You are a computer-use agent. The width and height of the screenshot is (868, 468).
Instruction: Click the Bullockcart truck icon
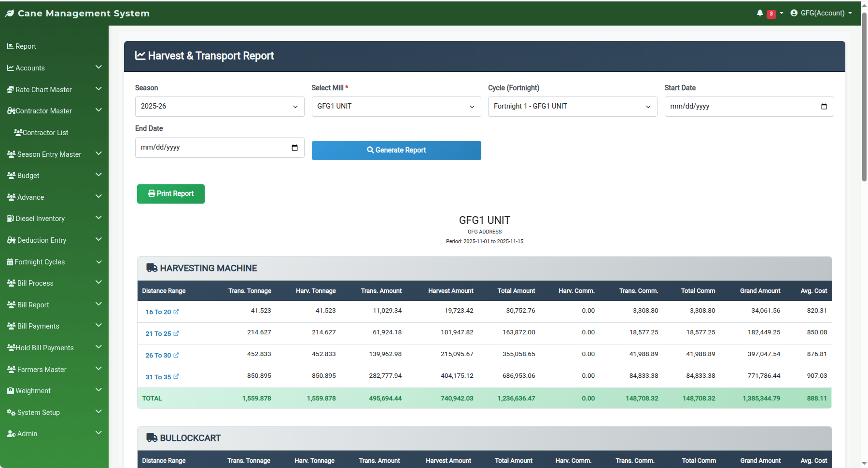pos(152,438)
